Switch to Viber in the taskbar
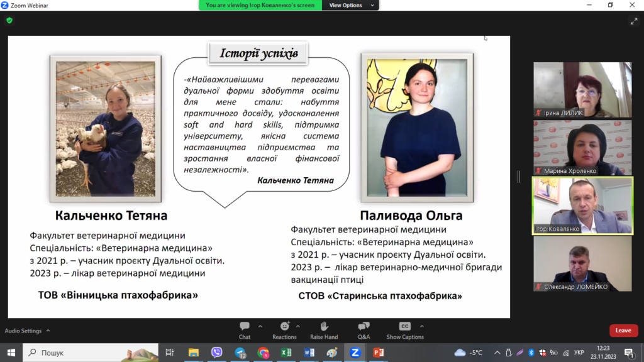 pos(217,353)
